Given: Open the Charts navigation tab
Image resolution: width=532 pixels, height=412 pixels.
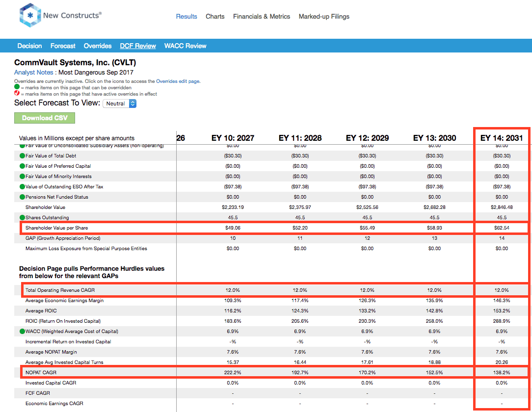Looking at the screenshot, I should tap(215, 16).
